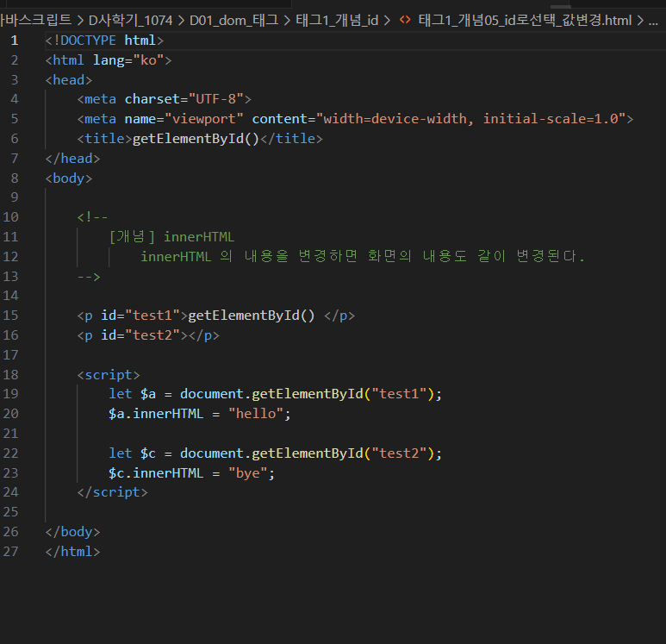Viewport: 666px width, 644px height.
Task: Click variable $a on line 19
Action: 148,394
